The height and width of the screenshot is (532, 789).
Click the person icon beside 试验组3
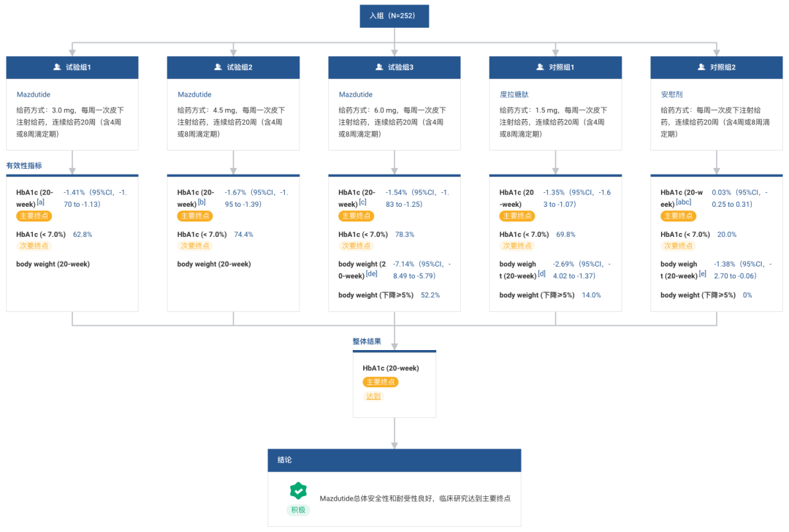click(x=379, y=67)
